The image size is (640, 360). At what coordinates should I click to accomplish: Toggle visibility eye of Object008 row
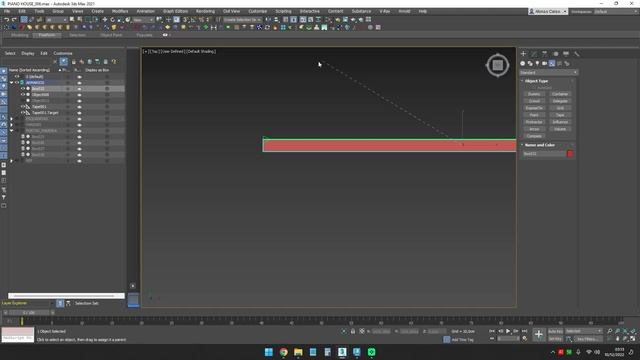tap(23, 95)
